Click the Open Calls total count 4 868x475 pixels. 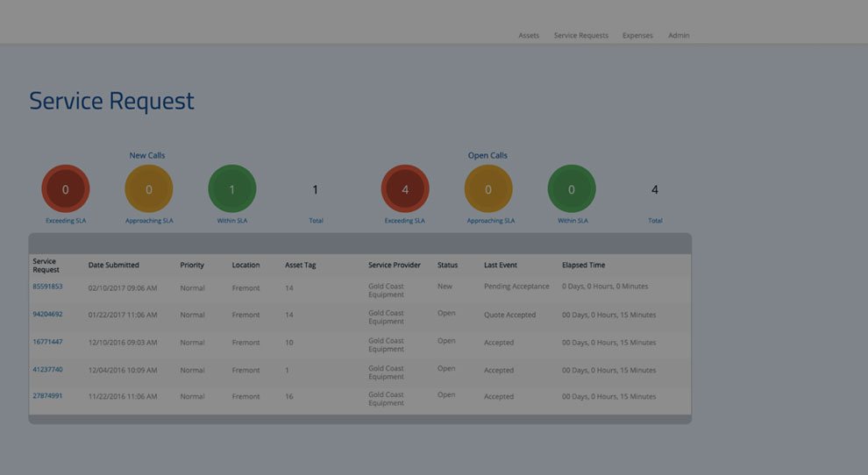[655, 190]
